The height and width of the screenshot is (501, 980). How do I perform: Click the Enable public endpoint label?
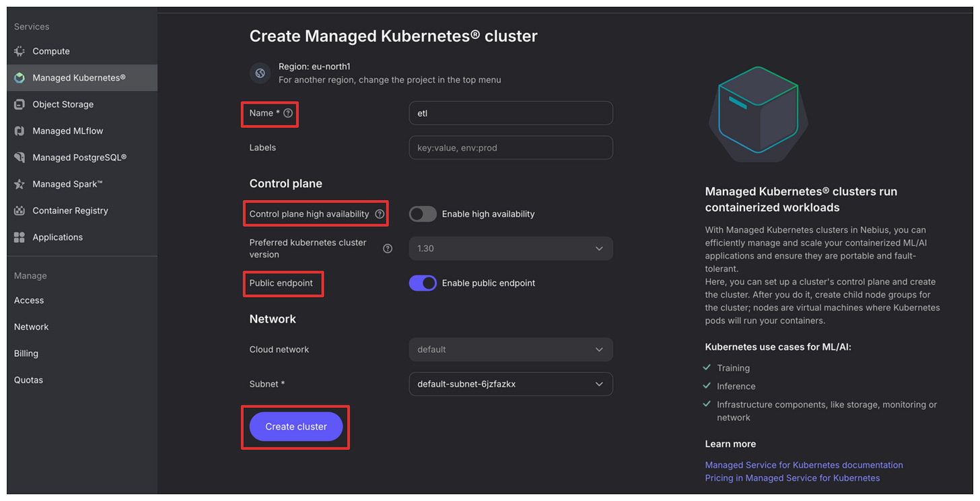pyautogui.click(x=489, y=283)
